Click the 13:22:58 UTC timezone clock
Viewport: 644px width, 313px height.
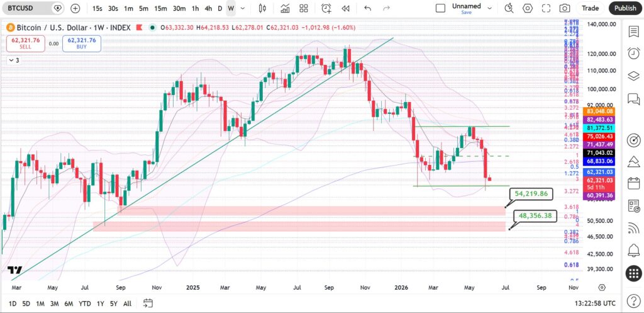595,304
